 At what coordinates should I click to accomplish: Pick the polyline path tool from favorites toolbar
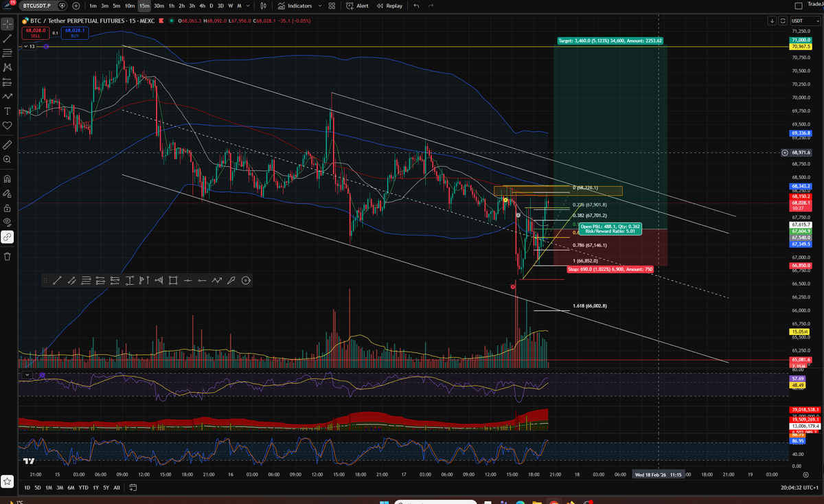click(x=217, y=279)
